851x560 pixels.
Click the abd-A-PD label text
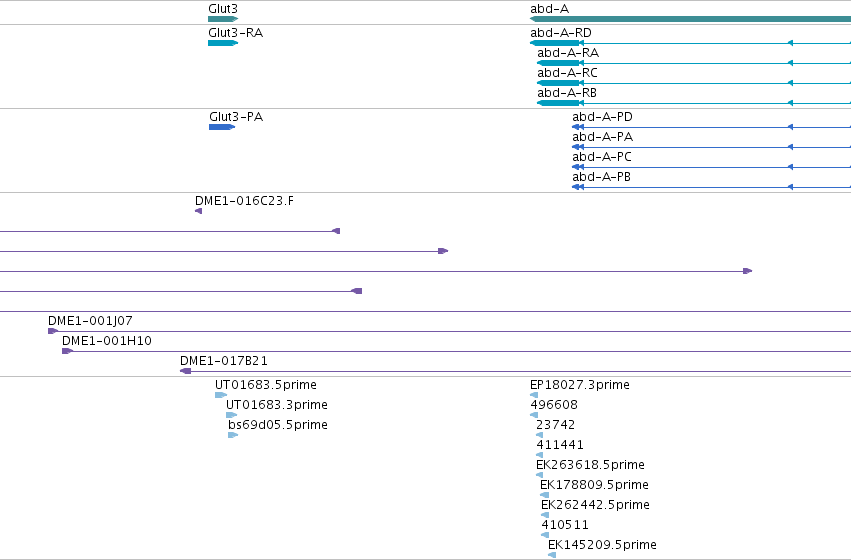coord(602,117)
